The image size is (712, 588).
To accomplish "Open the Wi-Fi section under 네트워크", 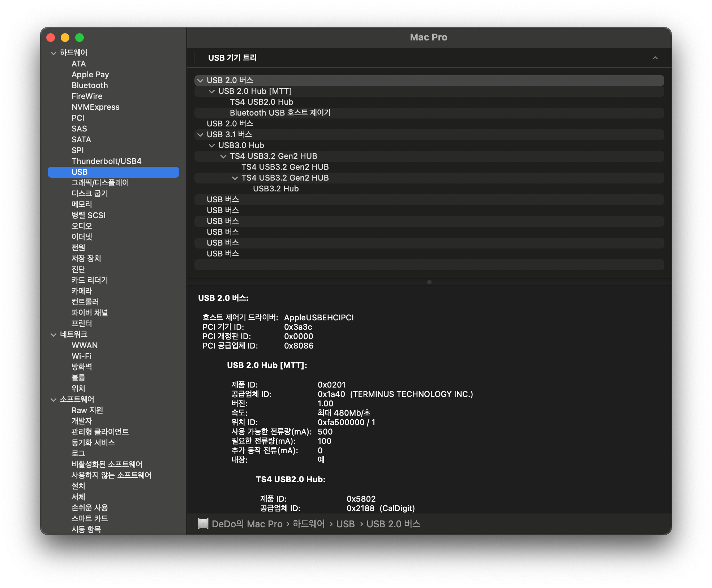I will tap(81, 356).
